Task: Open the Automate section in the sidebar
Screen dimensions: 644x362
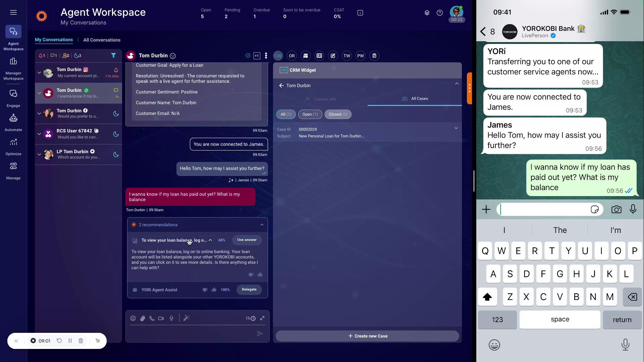Action: [13, 122]
